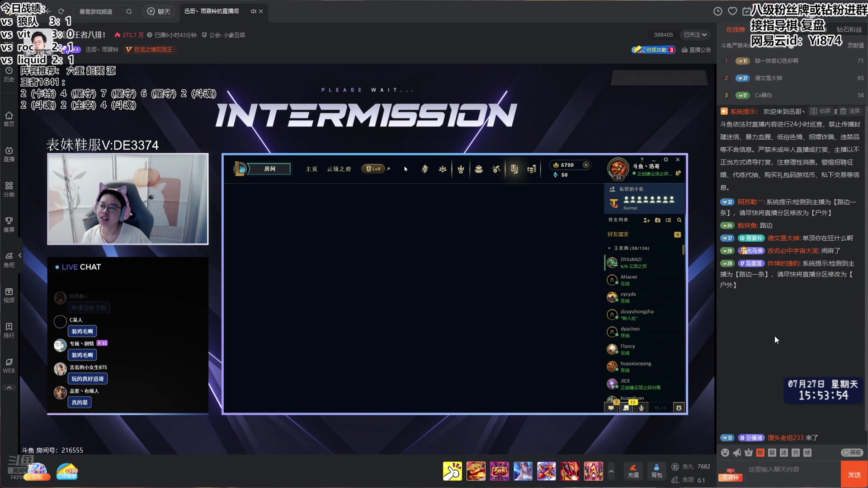Click the megaphone broadcast icon
This screenshot has width=868, height=488.
tap(737, 452)
